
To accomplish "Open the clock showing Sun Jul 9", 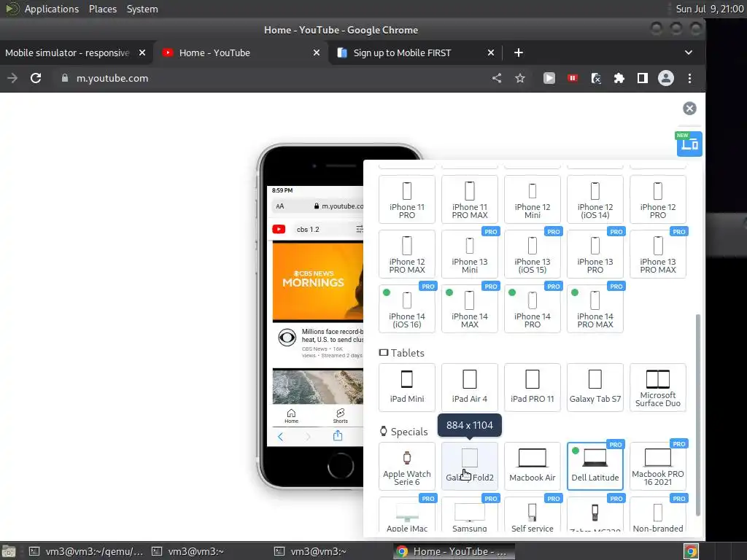I will pos(709,9).
